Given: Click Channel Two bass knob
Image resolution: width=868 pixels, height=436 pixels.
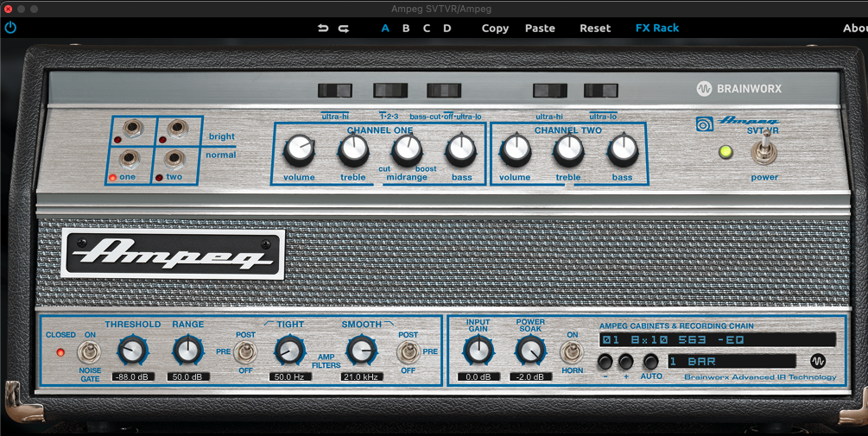Looking at the screenshot, I should (623, 151).
